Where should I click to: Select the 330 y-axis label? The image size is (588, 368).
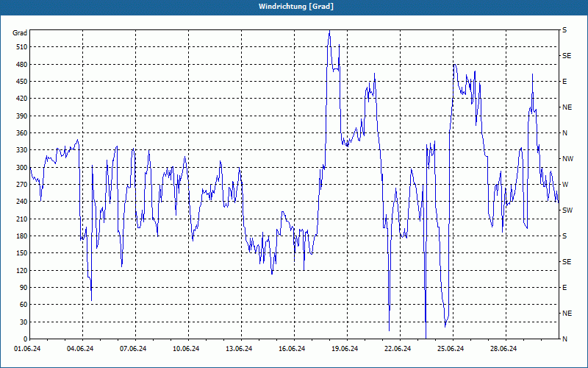[22, 150]
